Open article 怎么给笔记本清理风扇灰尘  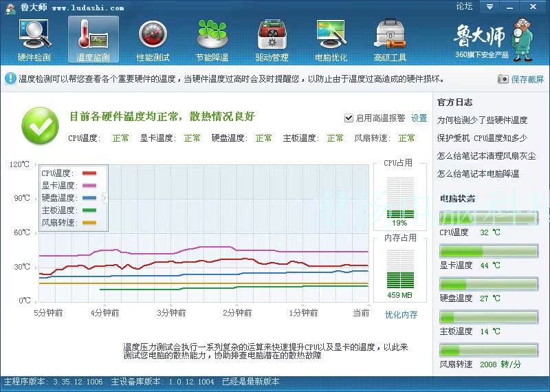pyautogui.click(x=487, y=156)
